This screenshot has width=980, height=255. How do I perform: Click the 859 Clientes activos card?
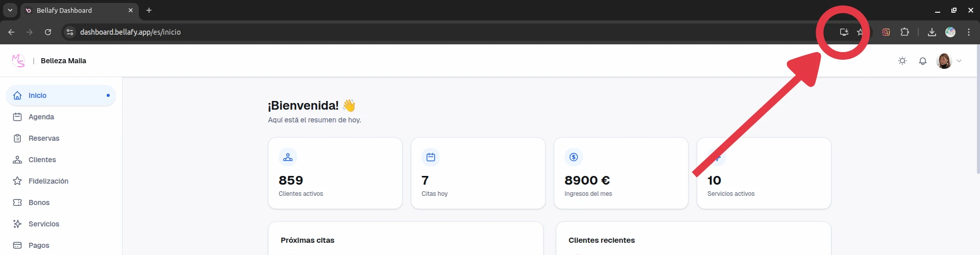coord(335,173)
